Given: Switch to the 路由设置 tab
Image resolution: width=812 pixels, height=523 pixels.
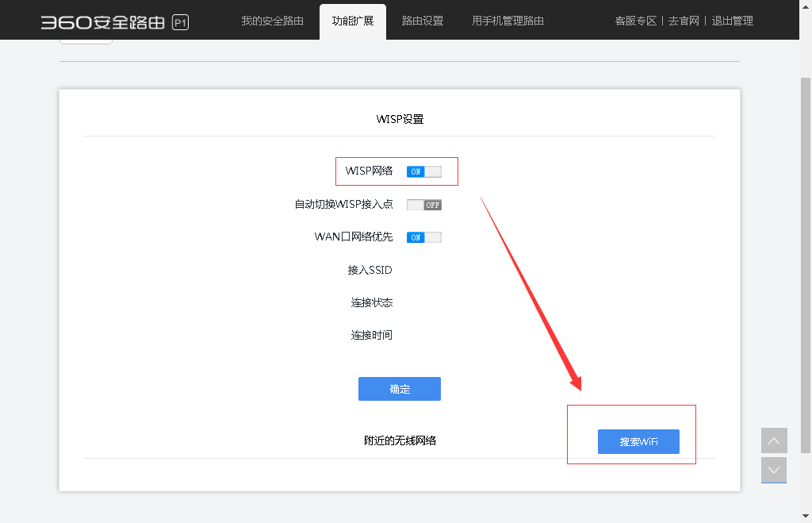Looking at the screenshot, I should tap(423, 21).
